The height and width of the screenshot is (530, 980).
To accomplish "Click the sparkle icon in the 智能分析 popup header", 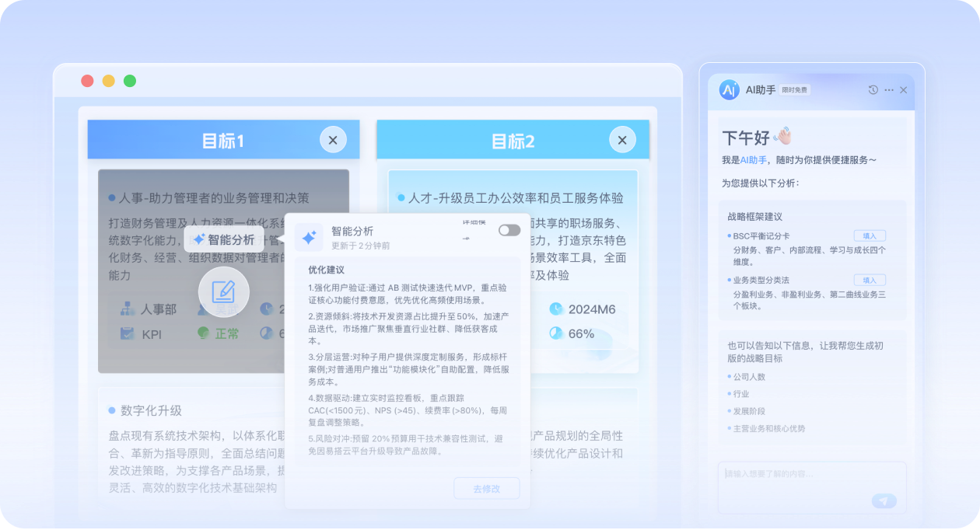I will [309, 238].
